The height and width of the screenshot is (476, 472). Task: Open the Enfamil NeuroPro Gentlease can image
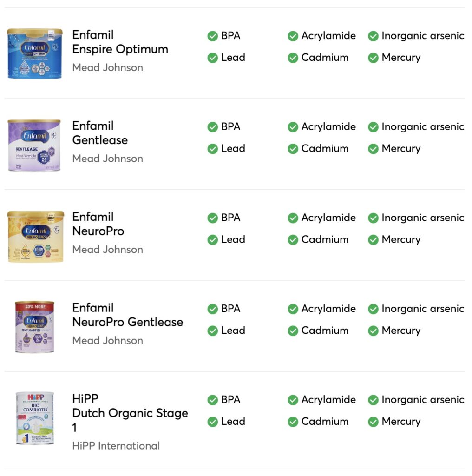[34, 327]
